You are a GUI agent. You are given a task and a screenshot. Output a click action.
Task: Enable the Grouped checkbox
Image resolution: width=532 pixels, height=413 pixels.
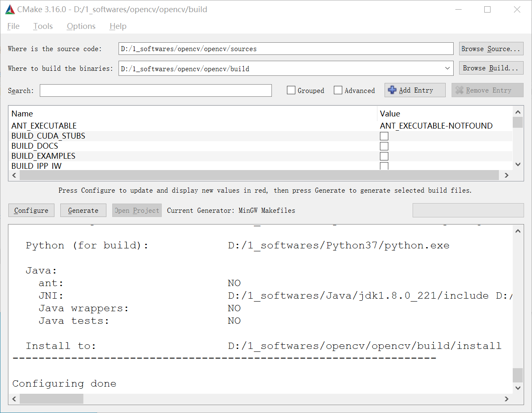(291, 90)
